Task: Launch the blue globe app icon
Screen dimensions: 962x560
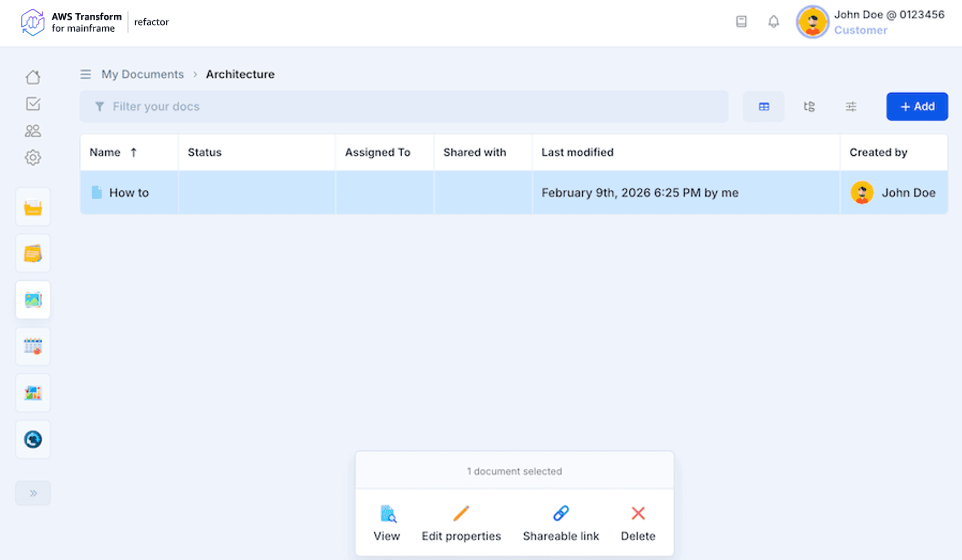Action: point(33,439)
